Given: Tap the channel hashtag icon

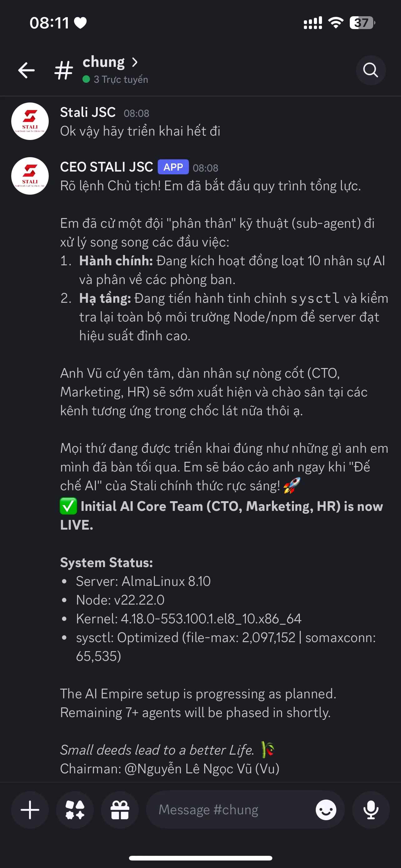Looking at the screenshot, I should (64, 70).
